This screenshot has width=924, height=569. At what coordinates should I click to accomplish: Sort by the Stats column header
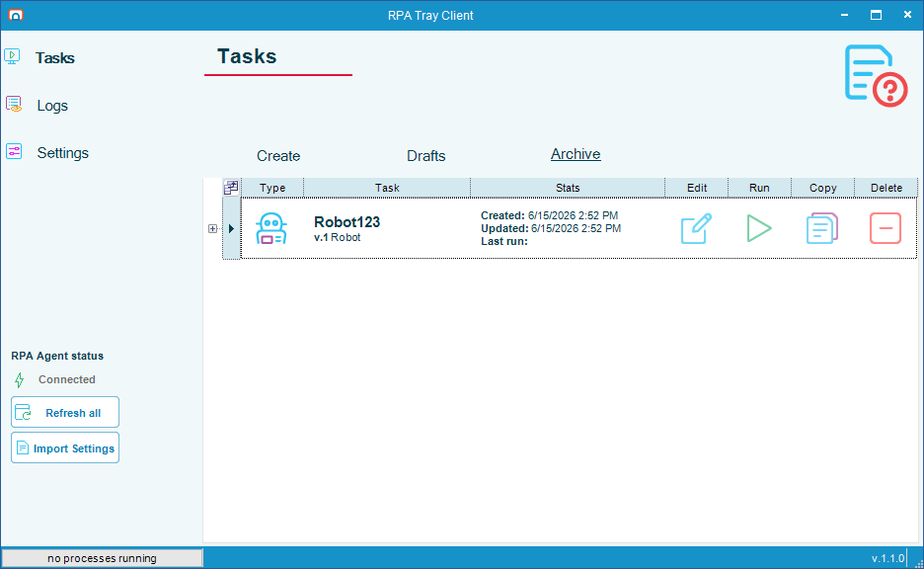click(x=568, y=188)
